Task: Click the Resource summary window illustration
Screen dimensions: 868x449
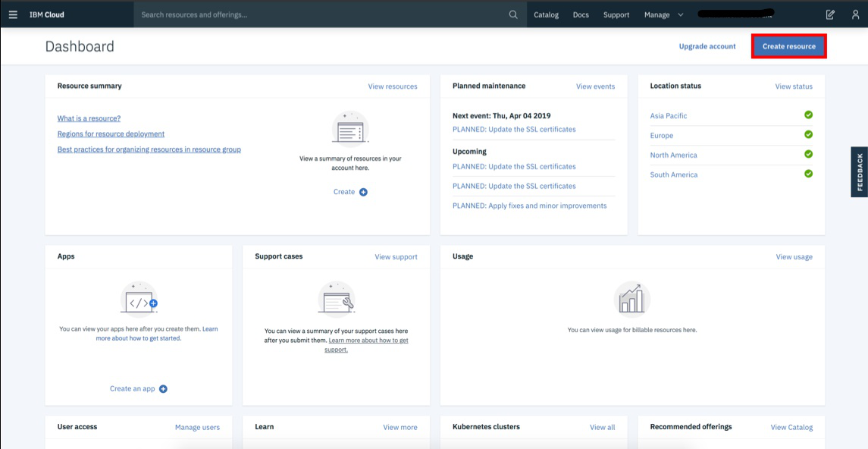Action: (x=350, y=129)
